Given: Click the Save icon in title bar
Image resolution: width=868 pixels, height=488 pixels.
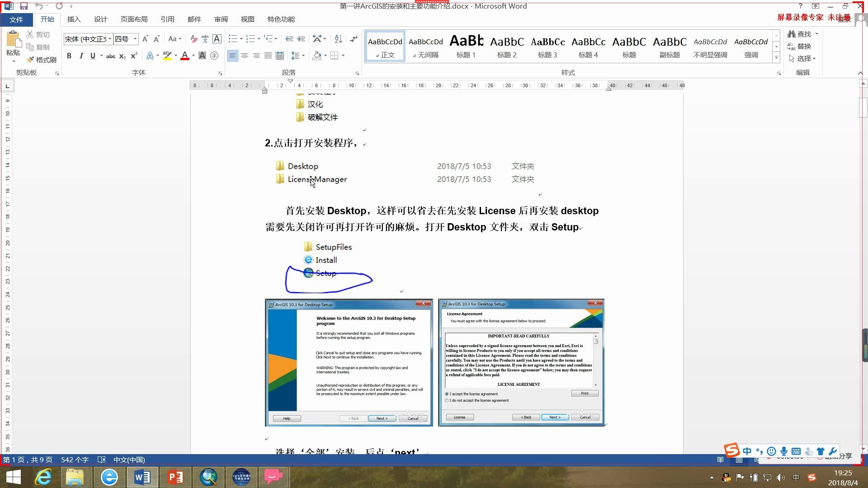Looking at the screenshot, I should point(24,6).
